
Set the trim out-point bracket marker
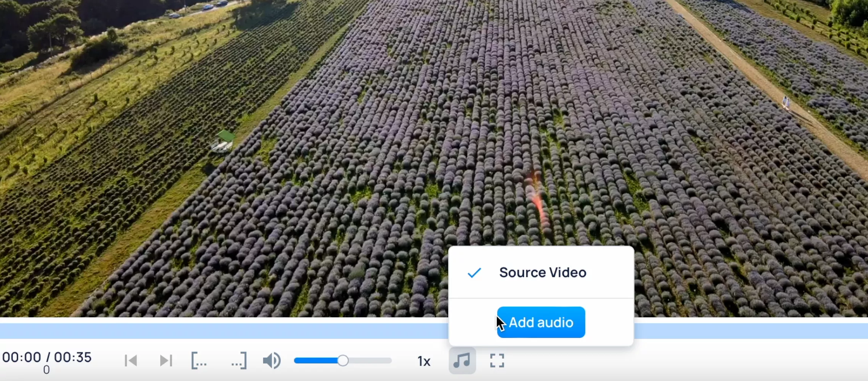(238, 360)
